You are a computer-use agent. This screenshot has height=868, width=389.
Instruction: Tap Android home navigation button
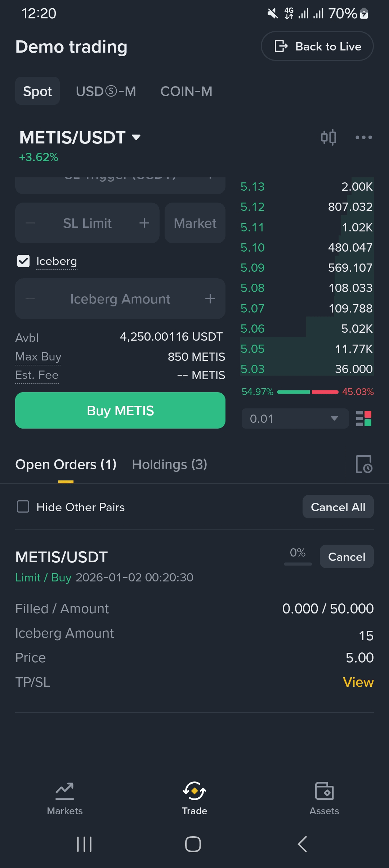click(x=193, y=844)
